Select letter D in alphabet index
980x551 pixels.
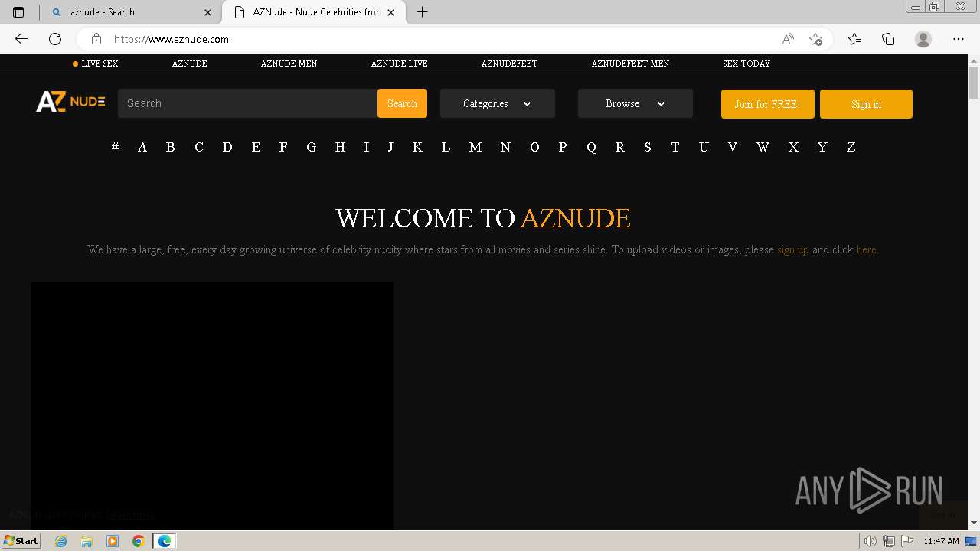click(x=227, y=147)
